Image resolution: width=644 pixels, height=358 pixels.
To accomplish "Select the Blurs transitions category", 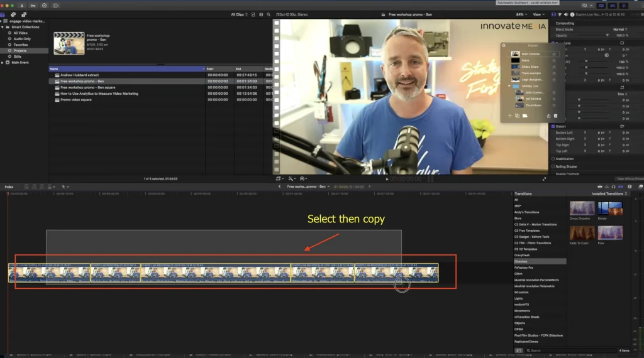I will pyautogui.click(x=518, y=218).
